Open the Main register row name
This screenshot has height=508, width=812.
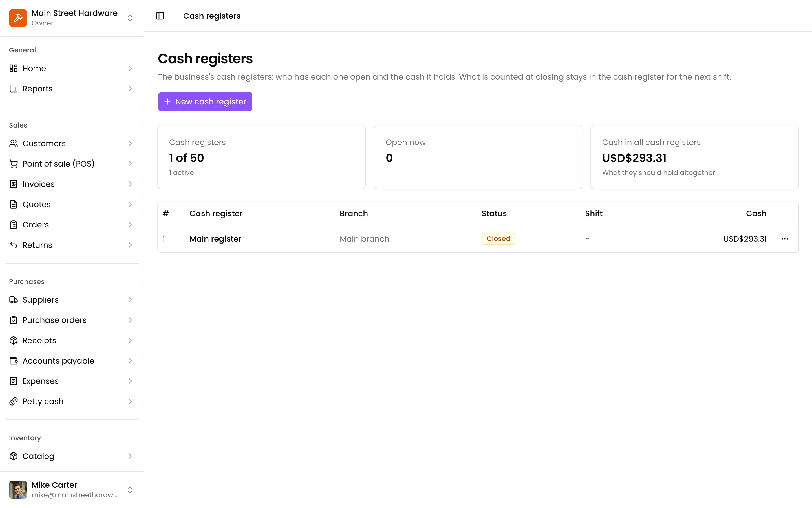point(215,239)
